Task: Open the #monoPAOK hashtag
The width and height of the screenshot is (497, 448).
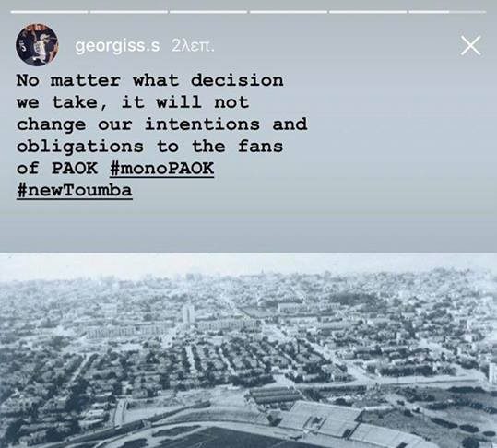Action: pyautogui.click(x=162, y=169)
